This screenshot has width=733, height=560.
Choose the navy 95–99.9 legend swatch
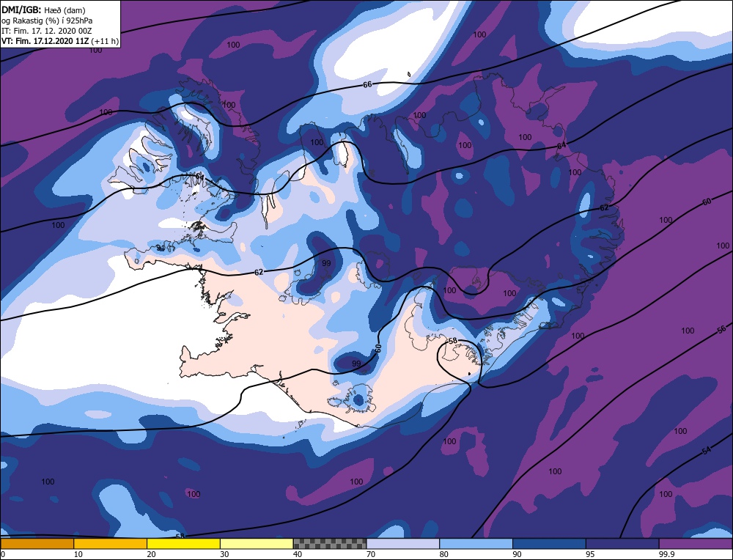pyautogui.click(x=622, y=544)
